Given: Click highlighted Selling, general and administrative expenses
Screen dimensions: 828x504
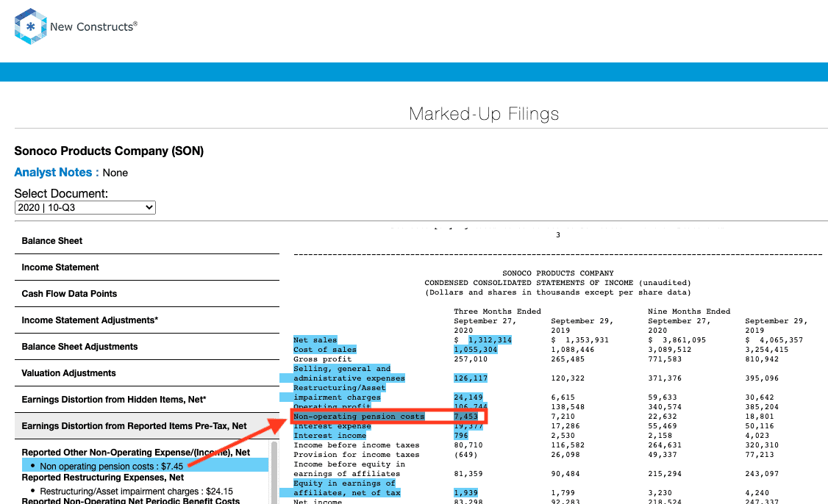Looking at the screenshot, I should tap(349, 374).
